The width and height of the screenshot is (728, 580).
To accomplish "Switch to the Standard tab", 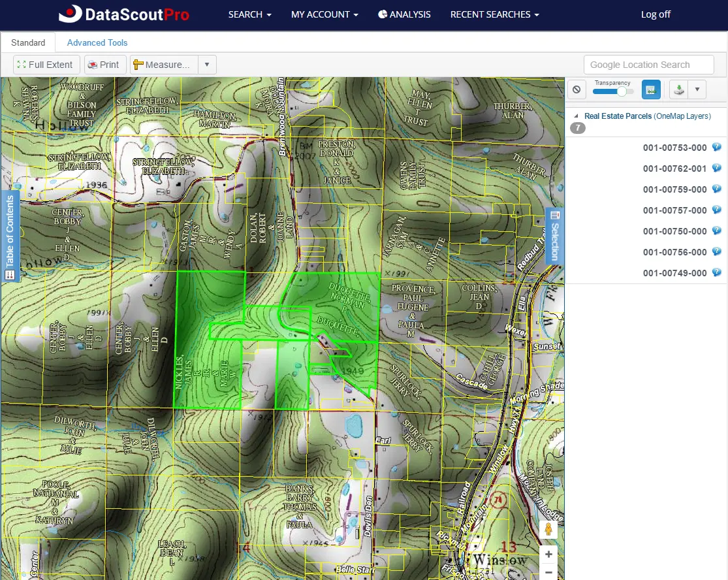I will (x=28, y=42).
